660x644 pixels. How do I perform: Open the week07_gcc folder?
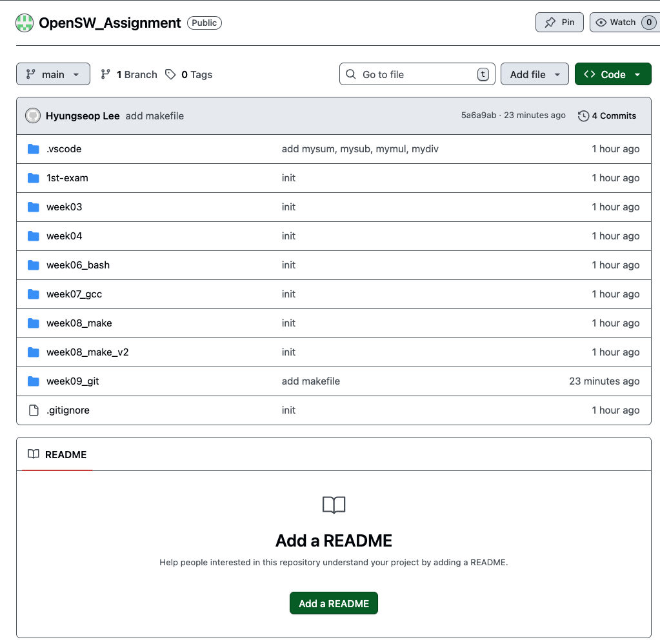(74, 294)
